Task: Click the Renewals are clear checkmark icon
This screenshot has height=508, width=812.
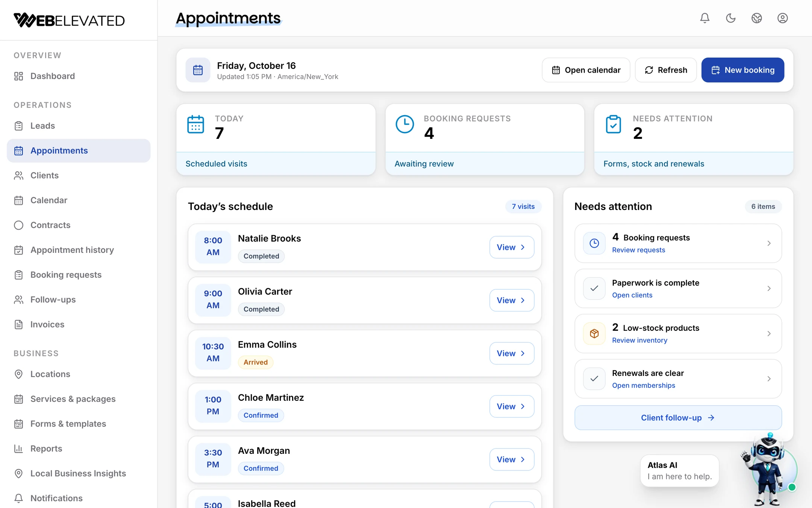Action: pyautogui.click(x=594, y=379)
